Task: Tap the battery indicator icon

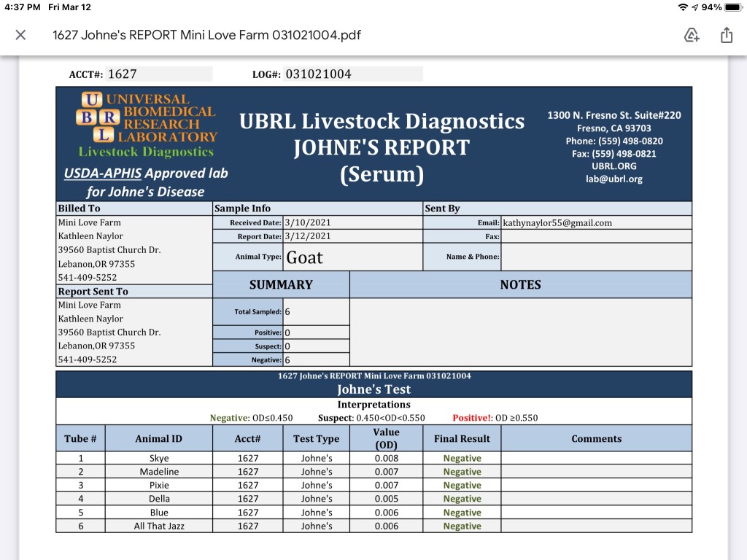Action: pyautogui.click(x=732, y=7)
